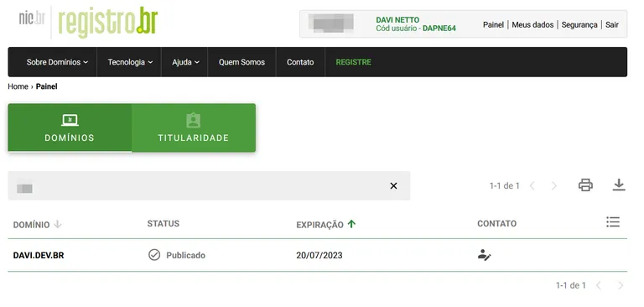This screenshot has height=307, width=644.
Task: Open the column list options icon
Action: [x=613, y=222]
